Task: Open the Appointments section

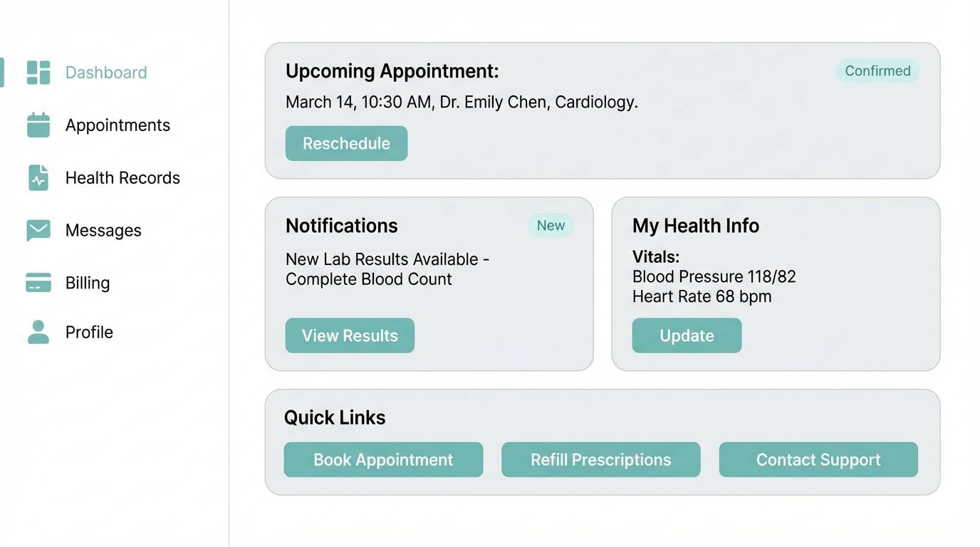Action: (x=118, y=125)
